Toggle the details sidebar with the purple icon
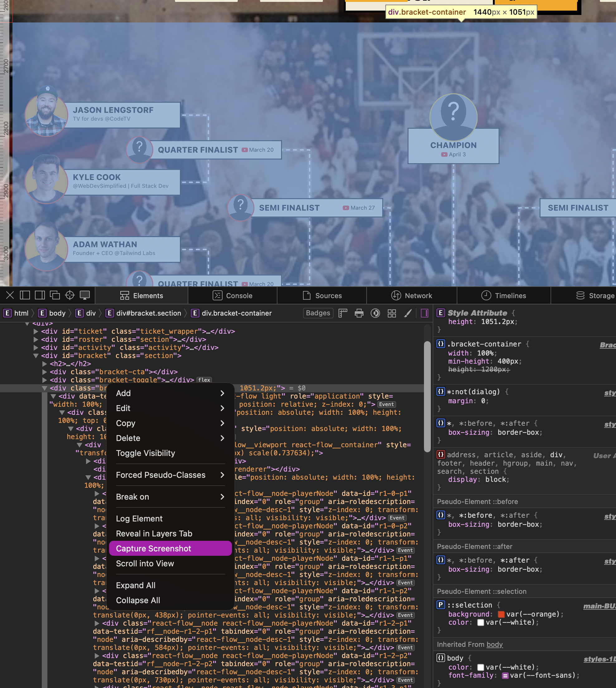 click(x=424, y=313)
